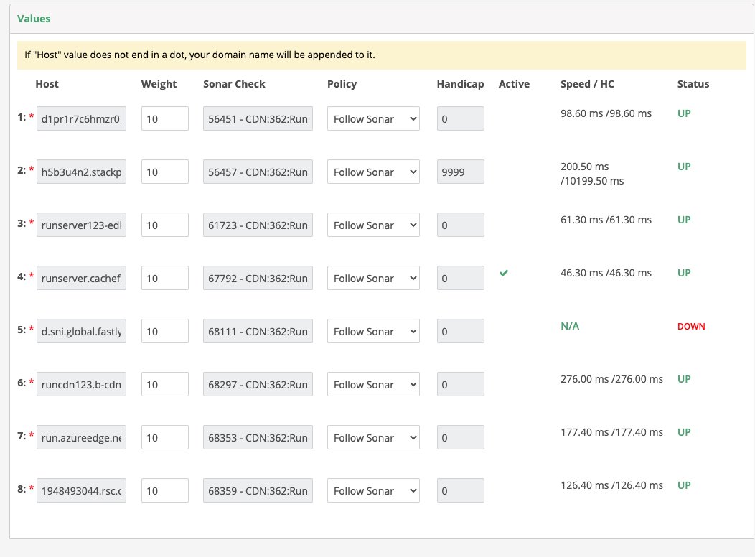This screenshot has width=755, height=560.
Task: Open the Policy dropdown for host d1pr1r7c6hmzr0
Action: [x=372, y=118]
